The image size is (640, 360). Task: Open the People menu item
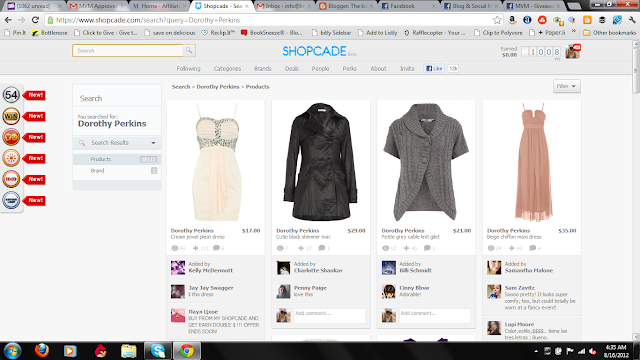coord(320,69)
